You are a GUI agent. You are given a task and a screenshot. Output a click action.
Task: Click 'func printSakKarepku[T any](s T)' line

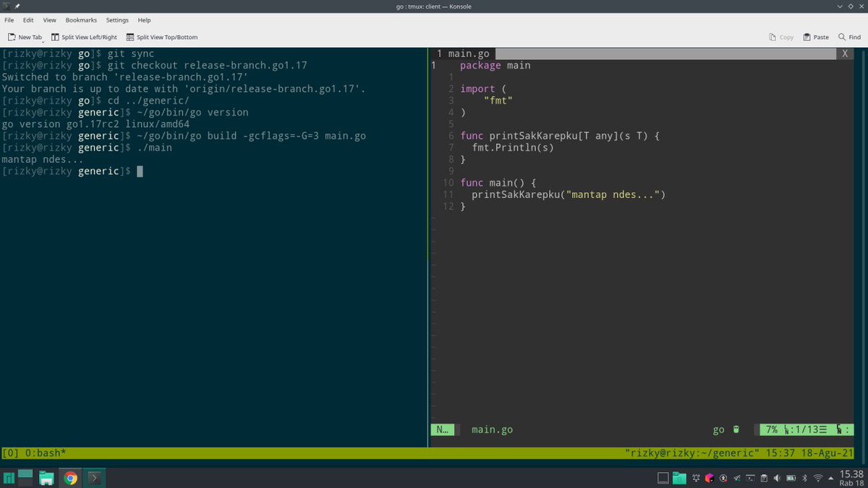pyautogui.click(x=561, y=136)
